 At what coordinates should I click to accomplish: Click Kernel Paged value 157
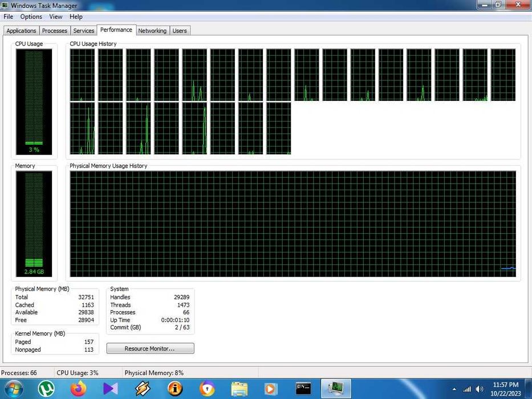coord(89,341)
